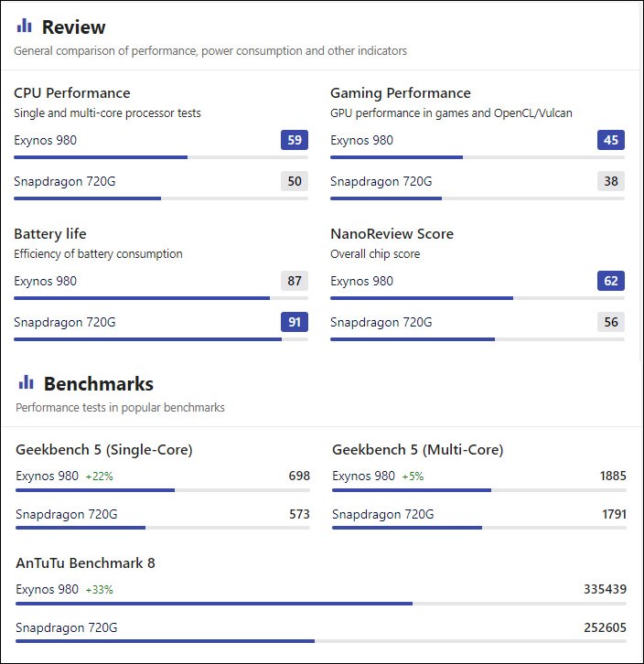
Task: Click the bar chart icon beside Benchmarks
Action: 26,382
